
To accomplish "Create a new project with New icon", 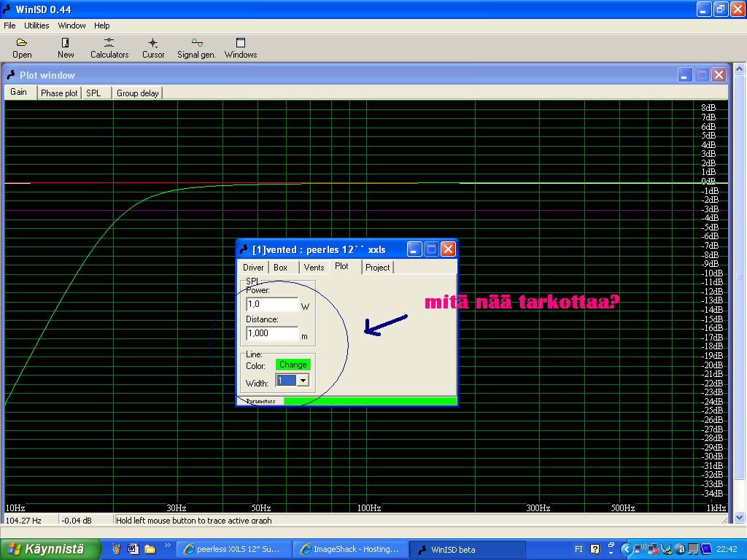I will pos(66,48).
